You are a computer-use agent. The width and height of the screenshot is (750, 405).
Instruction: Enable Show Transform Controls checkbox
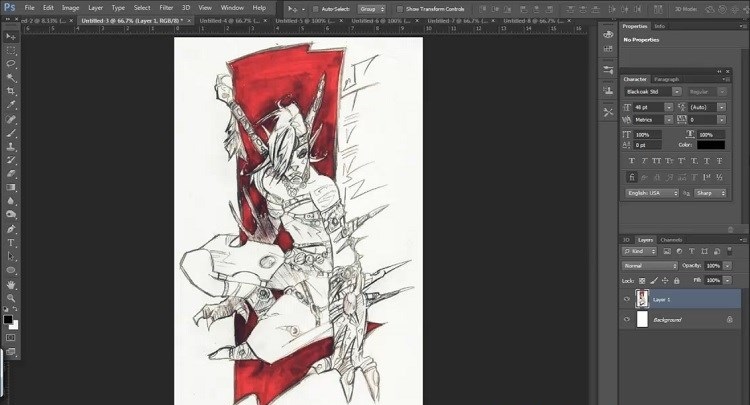coord(399,9)
